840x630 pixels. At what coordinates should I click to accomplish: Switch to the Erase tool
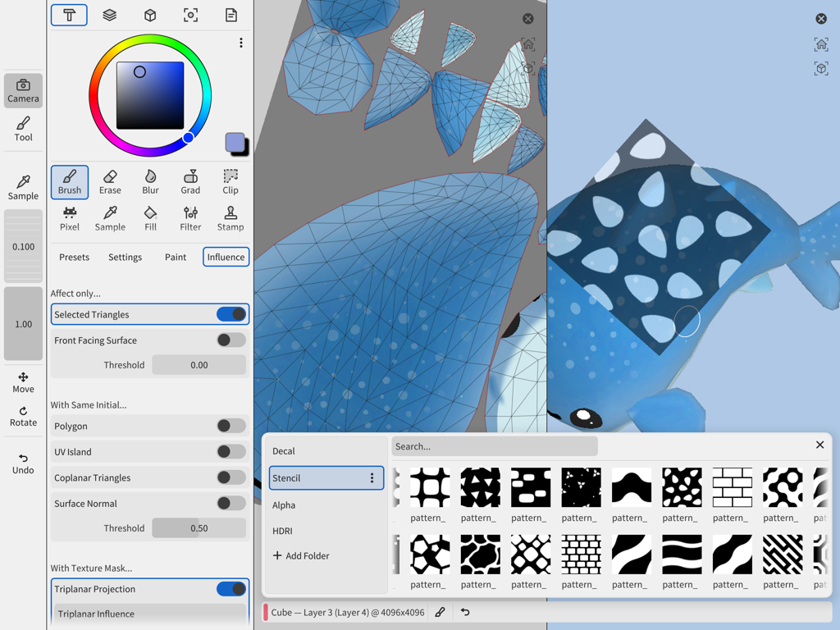coord(110,182)
